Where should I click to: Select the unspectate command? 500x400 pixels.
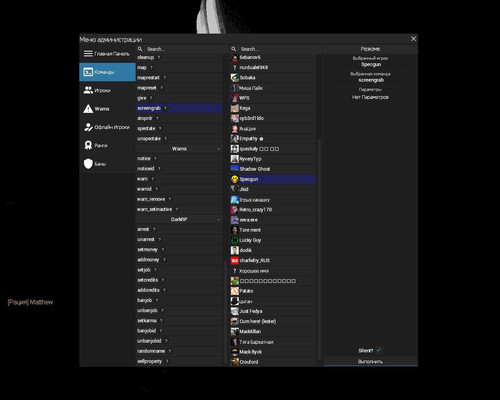(x=179, y=138)
